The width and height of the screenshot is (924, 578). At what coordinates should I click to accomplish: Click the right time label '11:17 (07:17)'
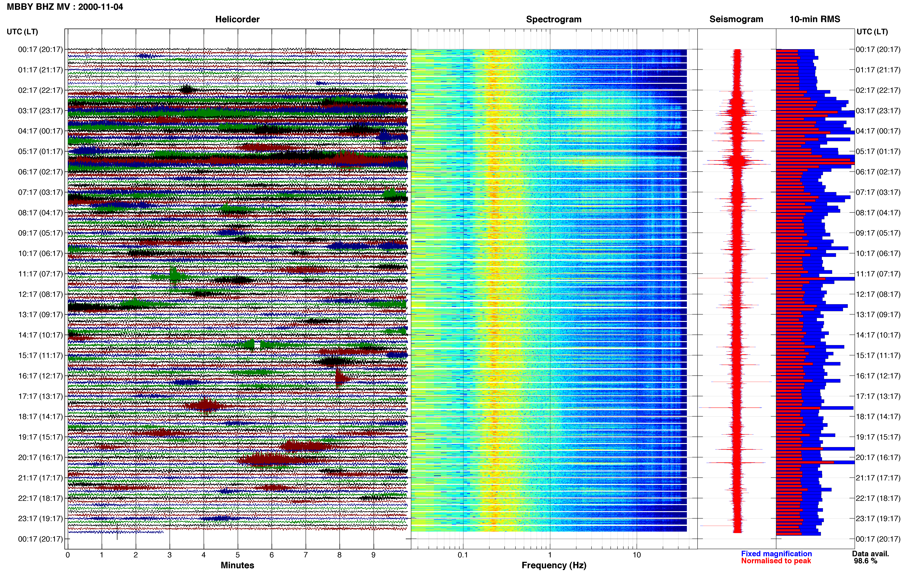(x=878, y=274)
